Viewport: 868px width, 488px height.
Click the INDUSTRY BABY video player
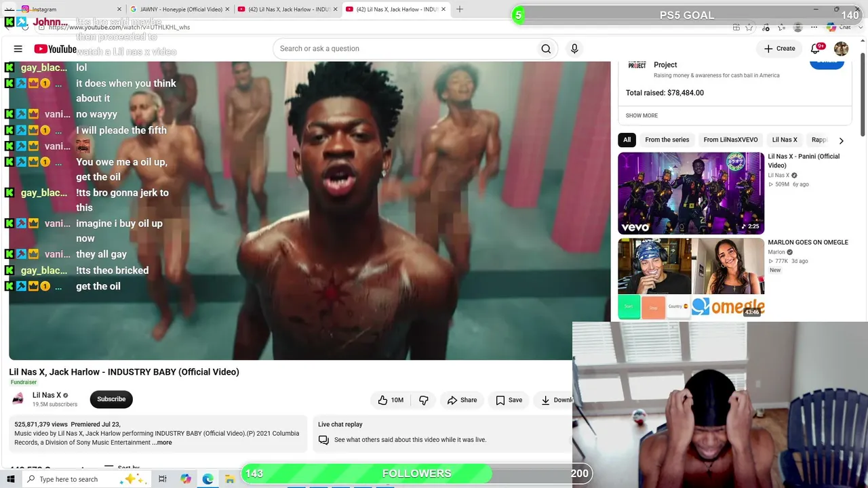click(x=309, y=211)
